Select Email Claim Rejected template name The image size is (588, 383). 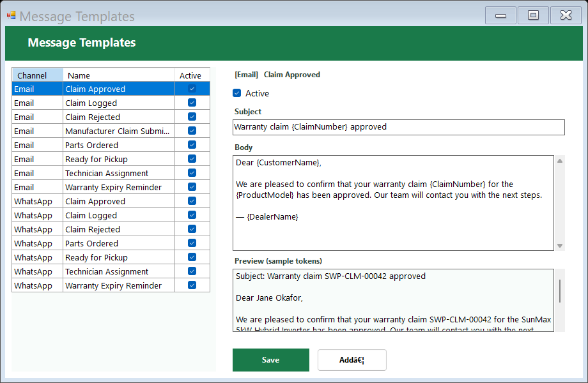pyautogui.click(x=119, y=117)
